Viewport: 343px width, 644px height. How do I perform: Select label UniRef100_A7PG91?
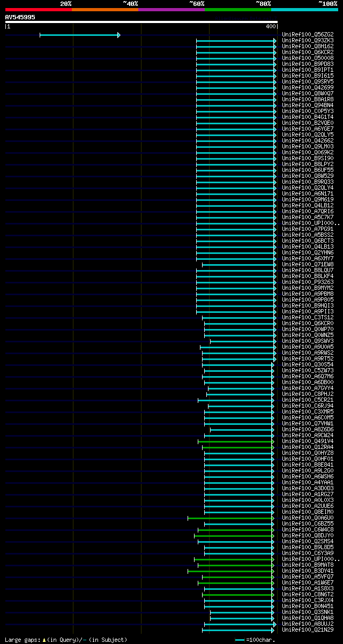pos(308,229)
